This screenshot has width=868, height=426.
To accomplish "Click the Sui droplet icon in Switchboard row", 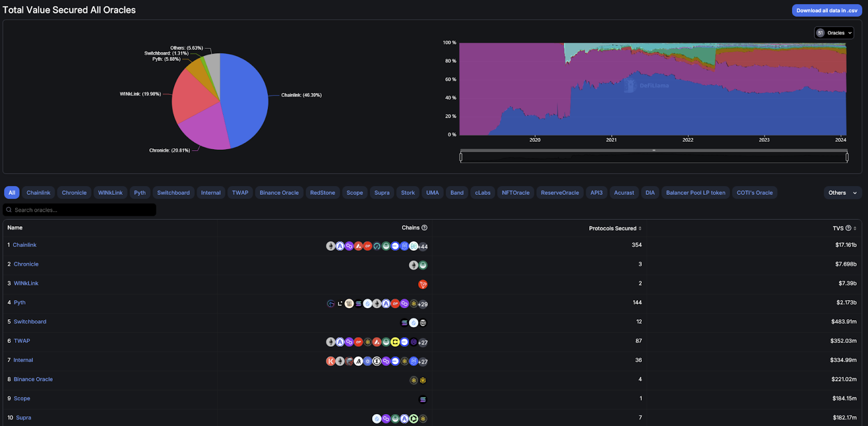I will click(x=413, y=323).
